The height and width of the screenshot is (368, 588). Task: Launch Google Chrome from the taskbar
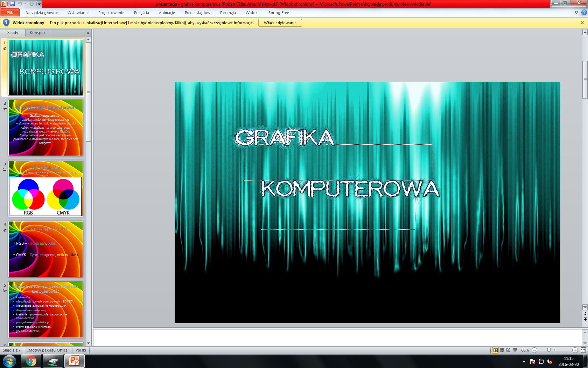click(x=31, y=361)
